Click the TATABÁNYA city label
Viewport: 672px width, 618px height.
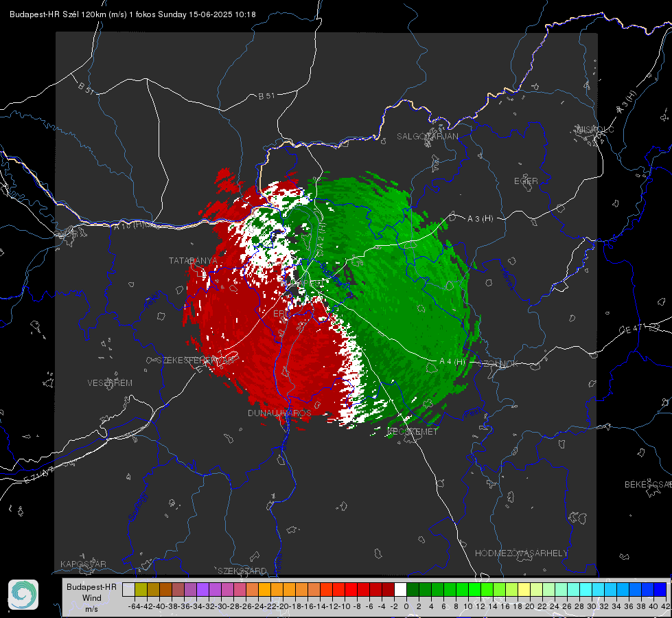(193, 260)
